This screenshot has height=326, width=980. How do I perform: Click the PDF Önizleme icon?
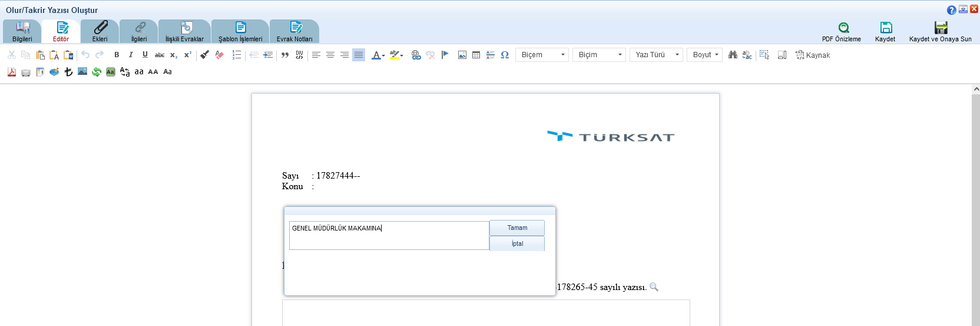(843, 28)
